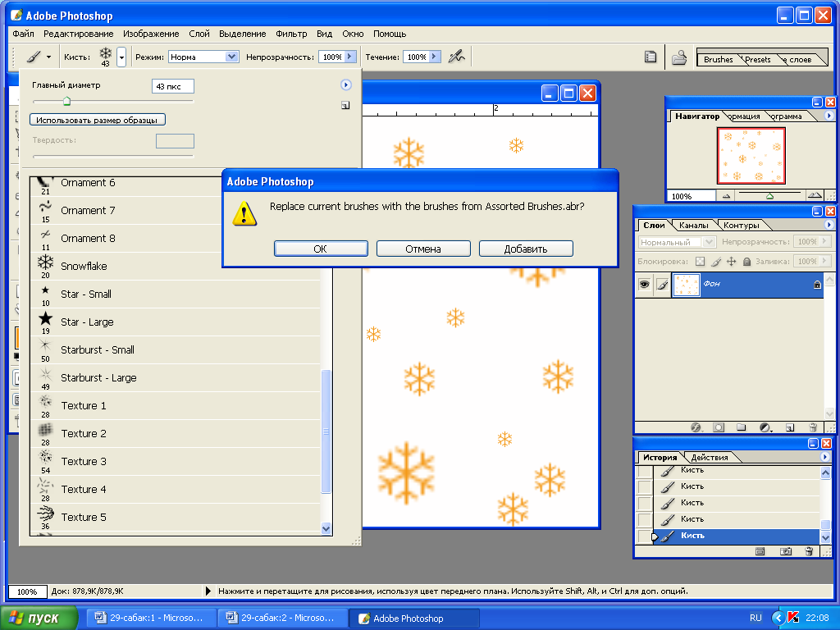The width and height of the screenshot is (840, 630).
Task: Open the brush picker flyout menu arrow
Action: tap(346, 84)
